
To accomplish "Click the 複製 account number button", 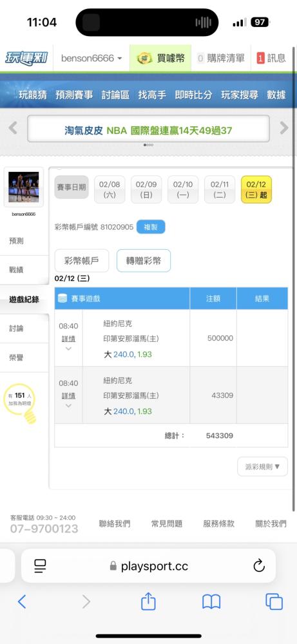I will (151, 227).
